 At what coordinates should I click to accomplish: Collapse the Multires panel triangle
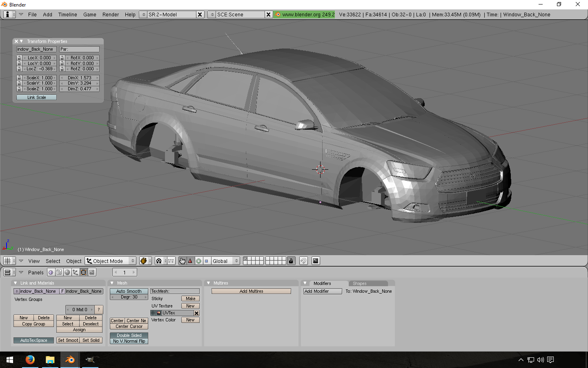click(208, 283)
